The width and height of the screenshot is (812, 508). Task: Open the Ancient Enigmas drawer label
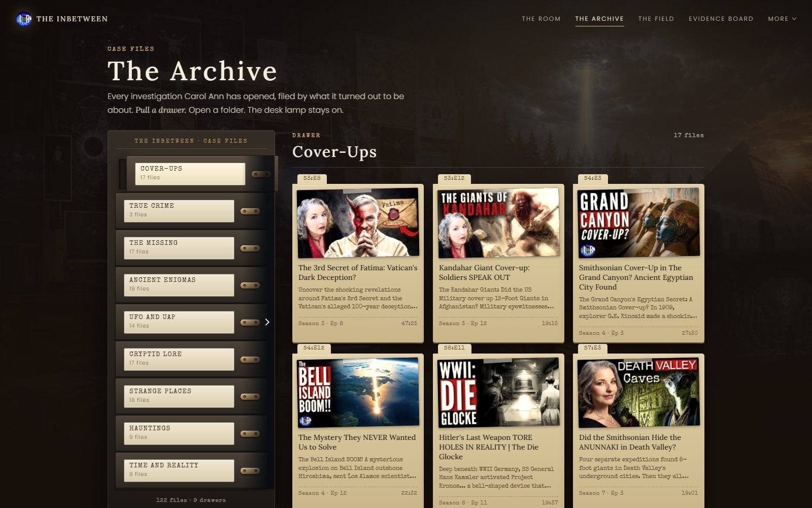[179, 285]
